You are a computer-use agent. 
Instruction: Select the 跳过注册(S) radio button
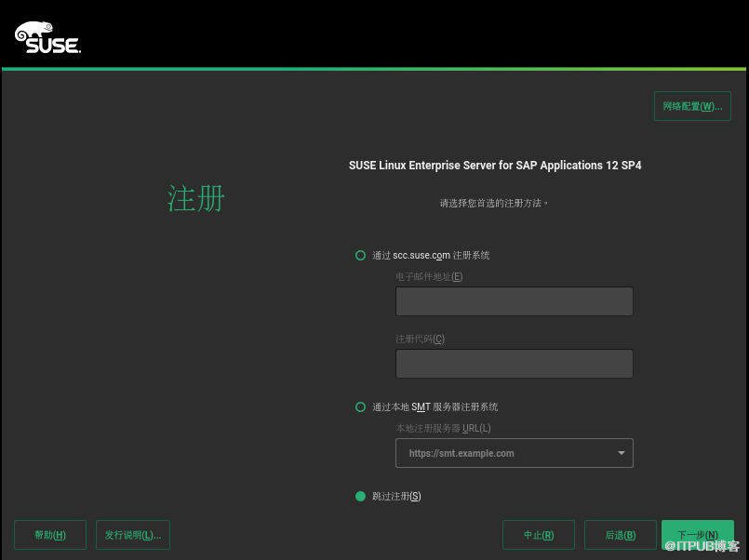(361, 496)
